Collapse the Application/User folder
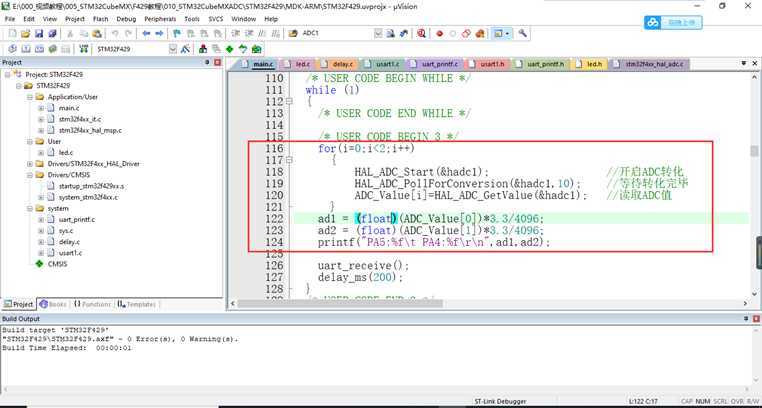The height and width of the screenshot is (408, 762). (x=30, y=97)
